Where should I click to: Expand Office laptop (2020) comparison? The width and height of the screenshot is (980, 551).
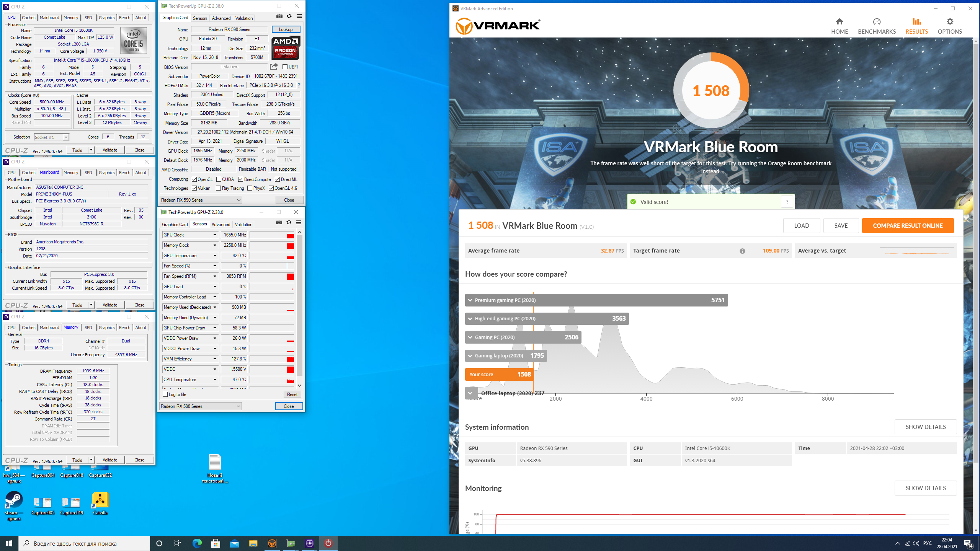471,393
